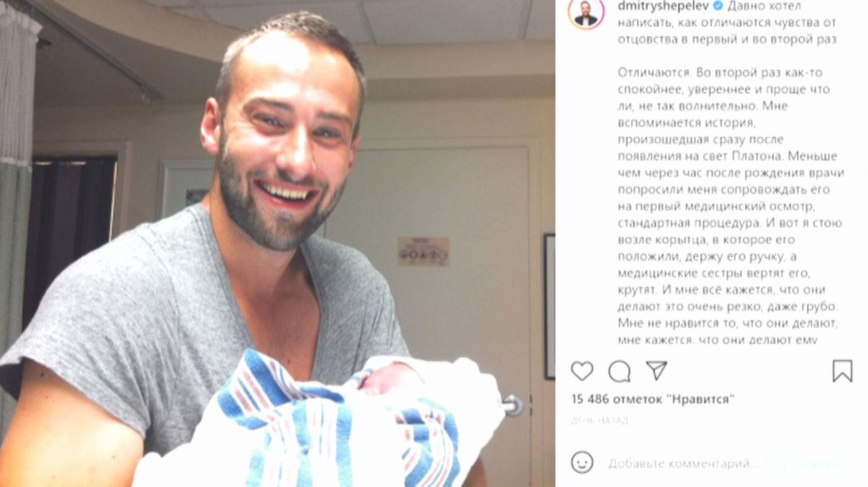Image resolution: width=868 pixels, height=487 pixels.
Task: Click the post caption text block
Action: [x=730, y=173]
